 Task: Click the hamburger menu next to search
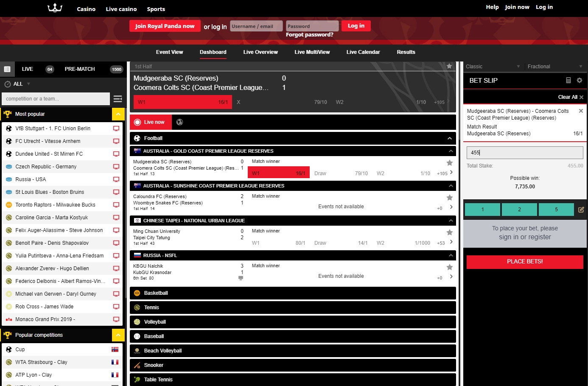118,99
